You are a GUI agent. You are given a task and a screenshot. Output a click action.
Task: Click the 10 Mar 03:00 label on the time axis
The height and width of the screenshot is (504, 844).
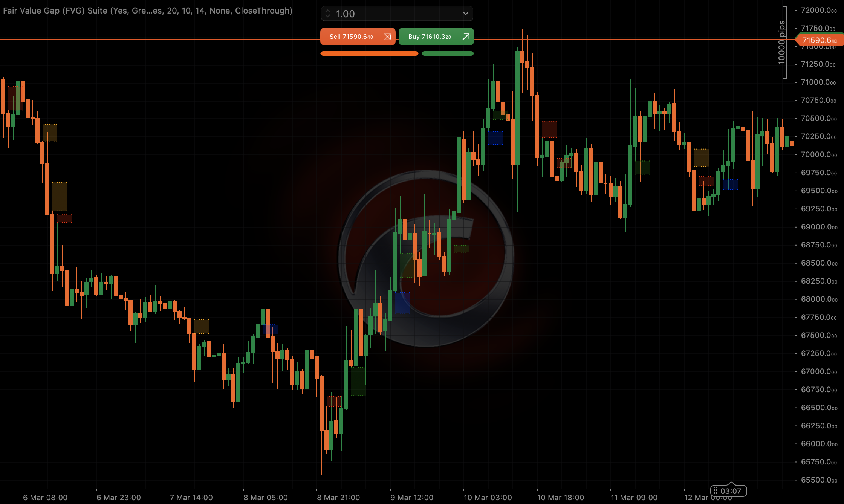(488, 497)
